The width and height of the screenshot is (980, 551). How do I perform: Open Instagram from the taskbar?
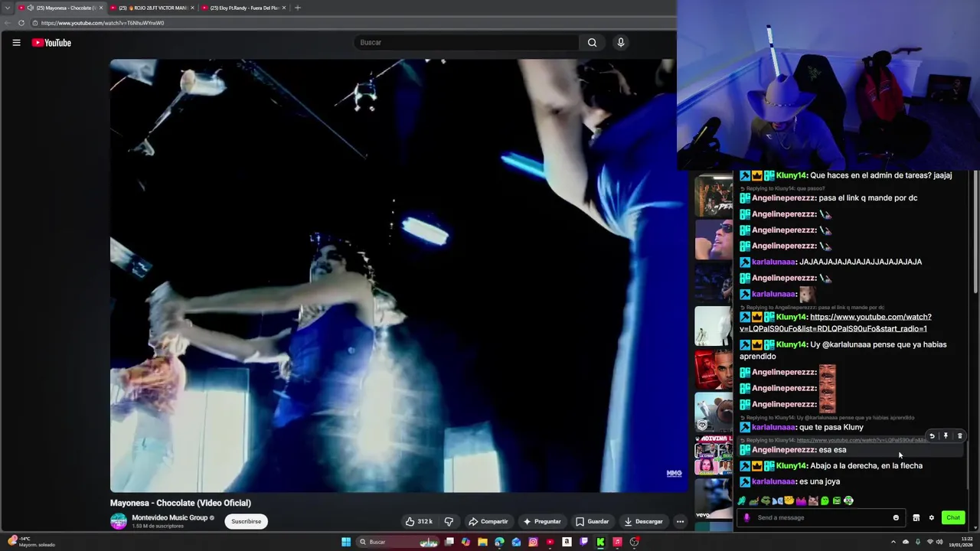pyautogui.click(x=533, y=542)
